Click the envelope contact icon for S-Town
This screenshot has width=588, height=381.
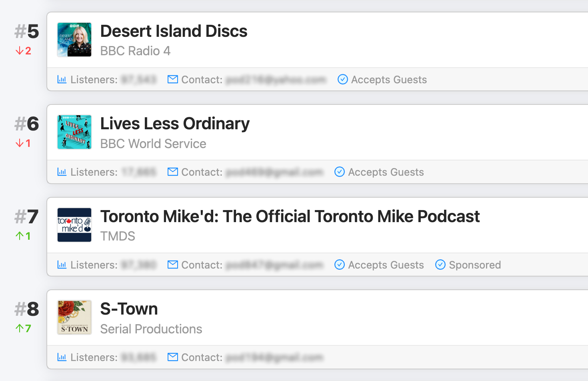point(173,357)
